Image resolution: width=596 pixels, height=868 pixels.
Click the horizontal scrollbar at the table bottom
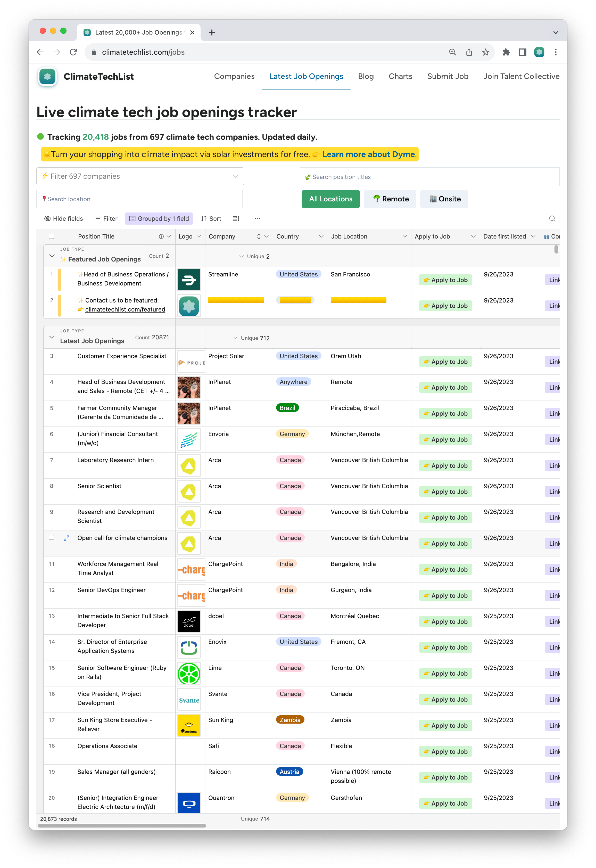click(x=122, y=825)
